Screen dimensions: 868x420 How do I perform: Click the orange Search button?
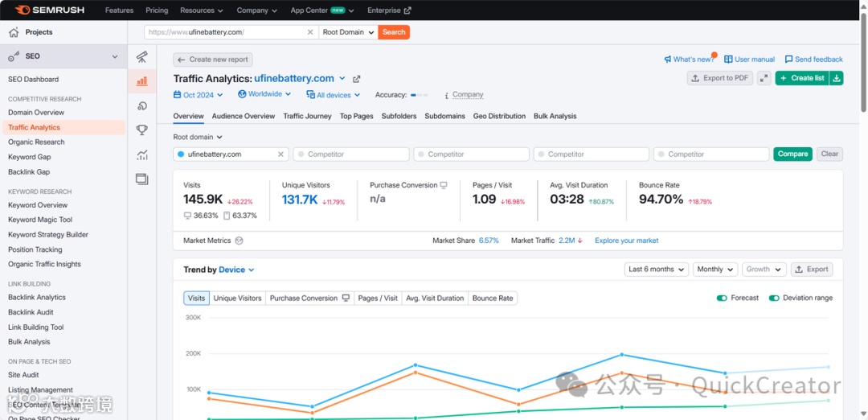[394, 32]
